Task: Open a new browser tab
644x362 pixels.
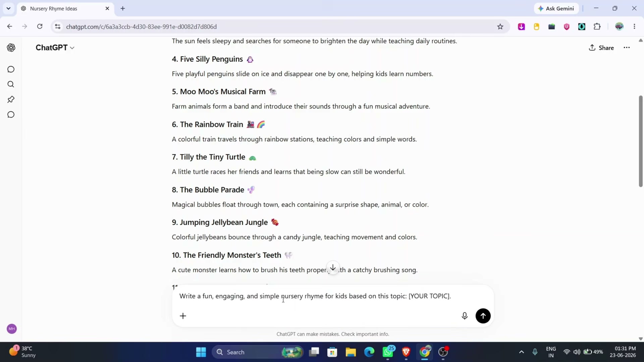Action: coord(123,8)
